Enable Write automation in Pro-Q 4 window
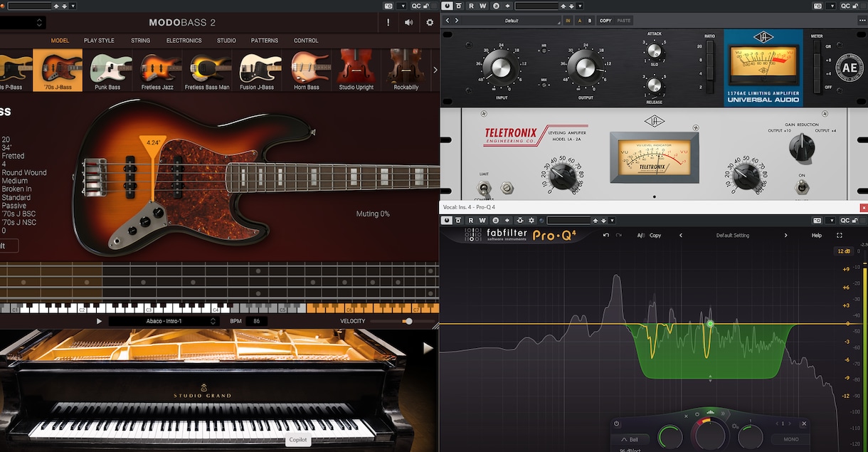The image size is (868, 452). click(x=483, y=221)
